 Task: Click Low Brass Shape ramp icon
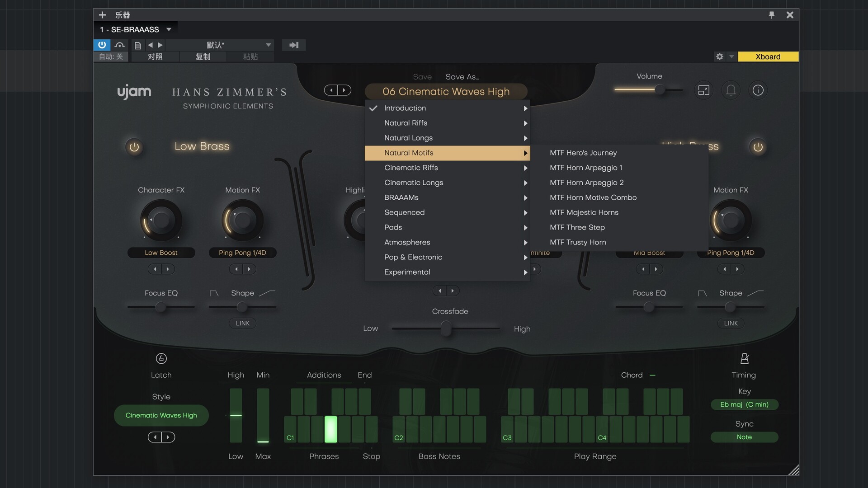tap(267, 293)
